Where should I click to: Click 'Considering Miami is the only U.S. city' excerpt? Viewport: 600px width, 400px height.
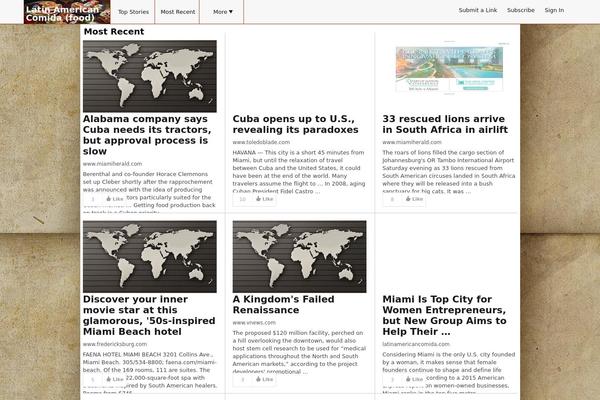click(448, 374)
